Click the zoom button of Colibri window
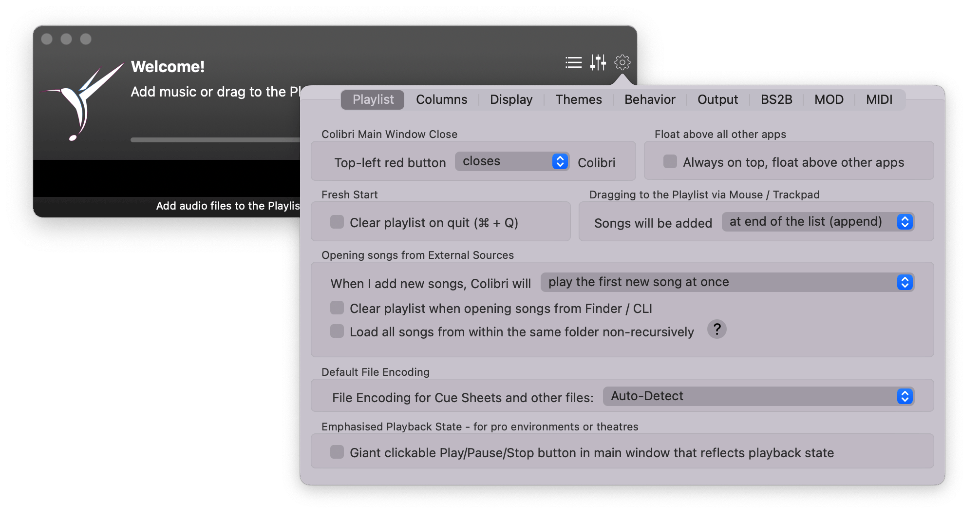Image resolution: width=980 pixels, height=524 pixels. [86, 39]
